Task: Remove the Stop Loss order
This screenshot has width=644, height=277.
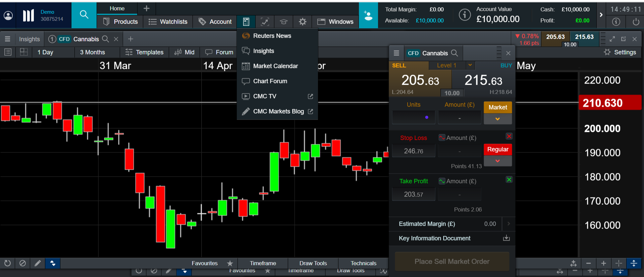Action: (x=509, y=136)
